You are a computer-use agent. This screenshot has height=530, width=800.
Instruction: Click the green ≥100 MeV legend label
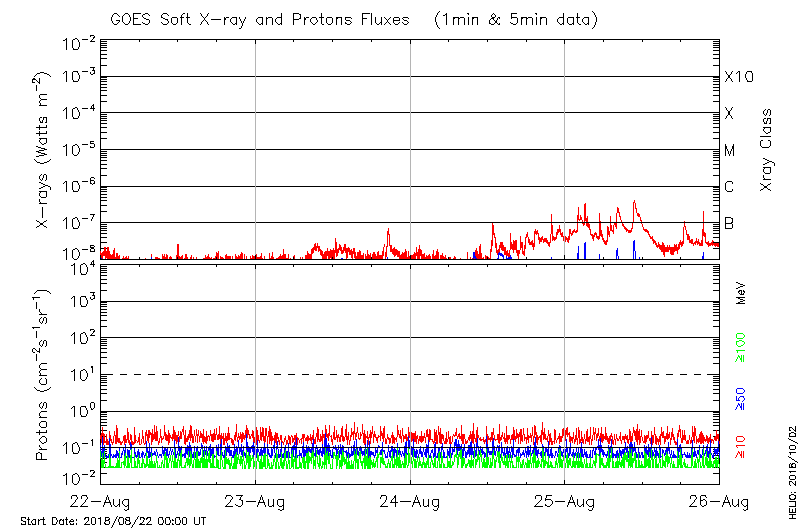[x=741, y=348]
